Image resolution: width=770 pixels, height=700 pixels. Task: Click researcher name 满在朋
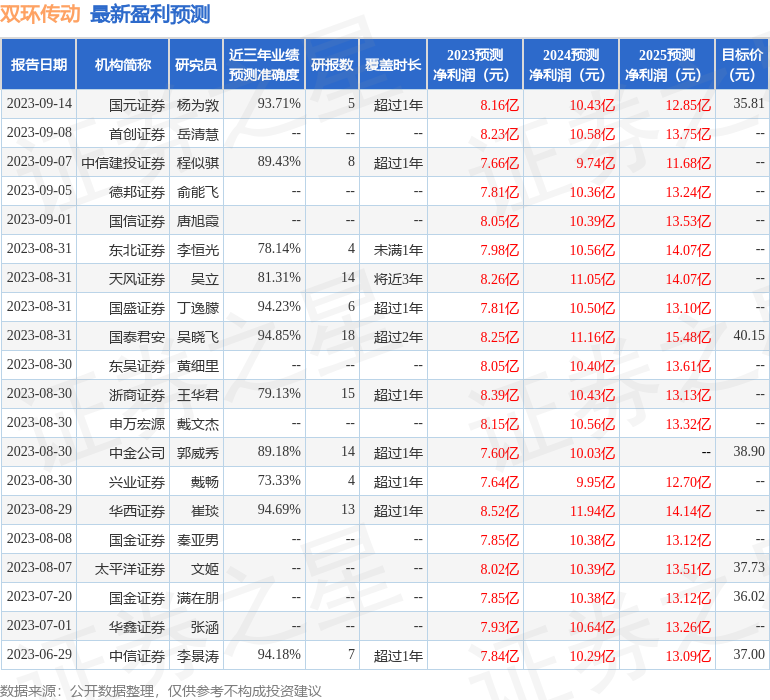197,598
